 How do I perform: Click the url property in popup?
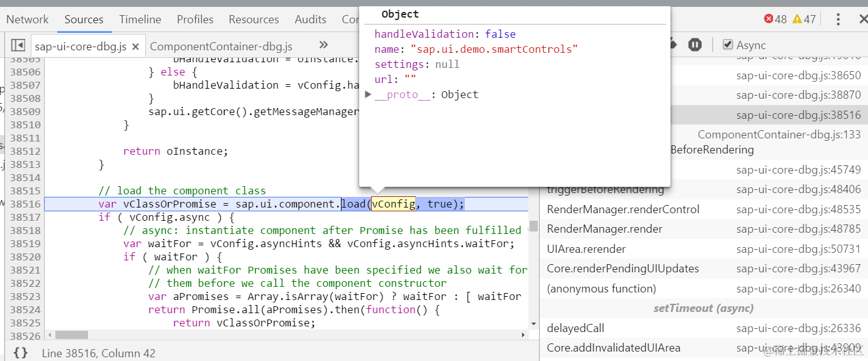click(384, 79)
